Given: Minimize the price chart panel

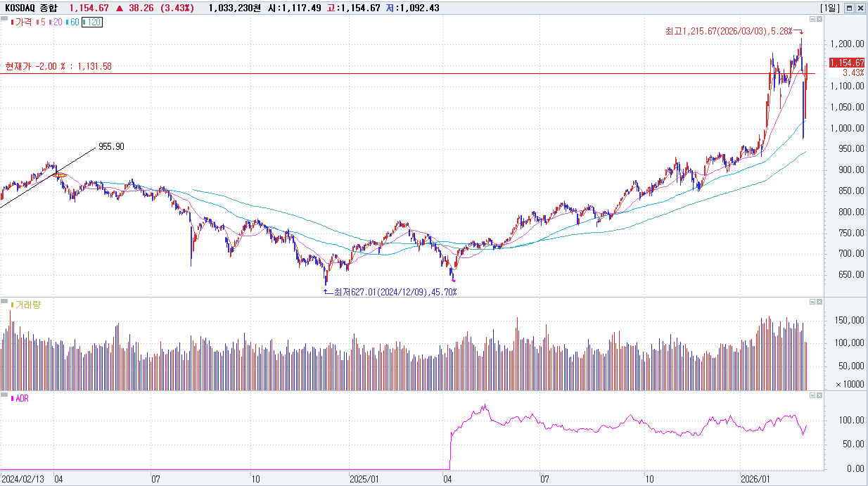Looking at the screenshot, I should (812, 19).
